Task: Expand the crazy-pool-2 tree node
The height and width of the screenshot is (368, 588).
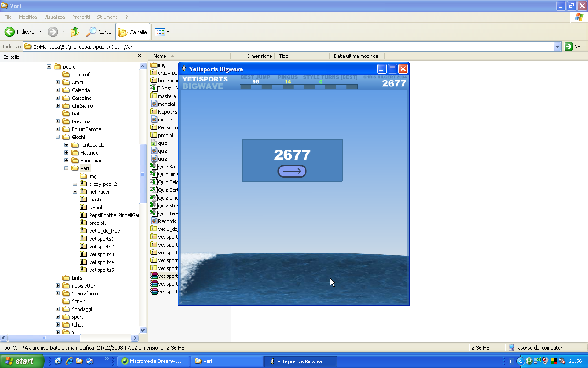Action: [75, 184]
